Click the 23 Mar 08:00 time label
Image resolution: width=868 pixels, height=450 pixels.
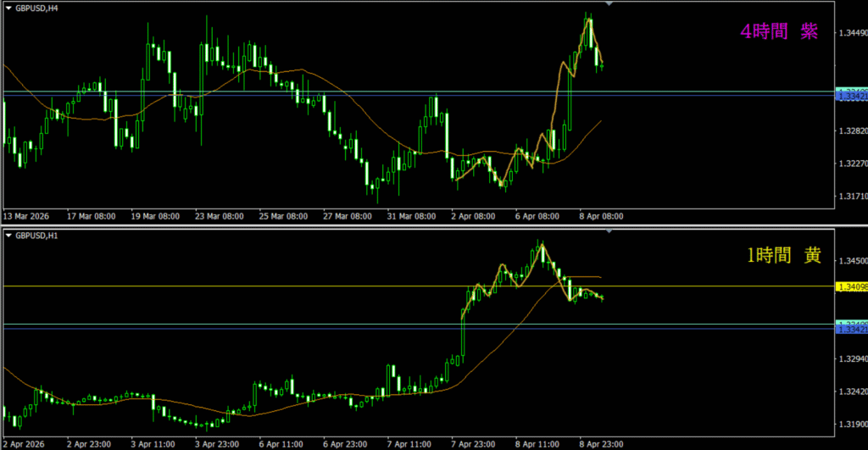218,217
